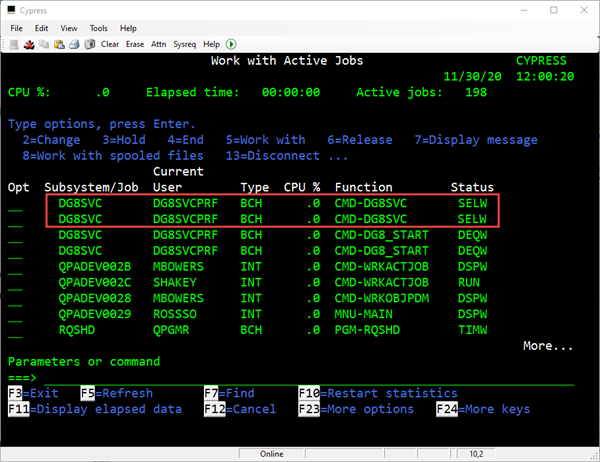This screenshot has height=462, width=600.
Task: Click the F3=Exit function key
Action: coord(32,394)
